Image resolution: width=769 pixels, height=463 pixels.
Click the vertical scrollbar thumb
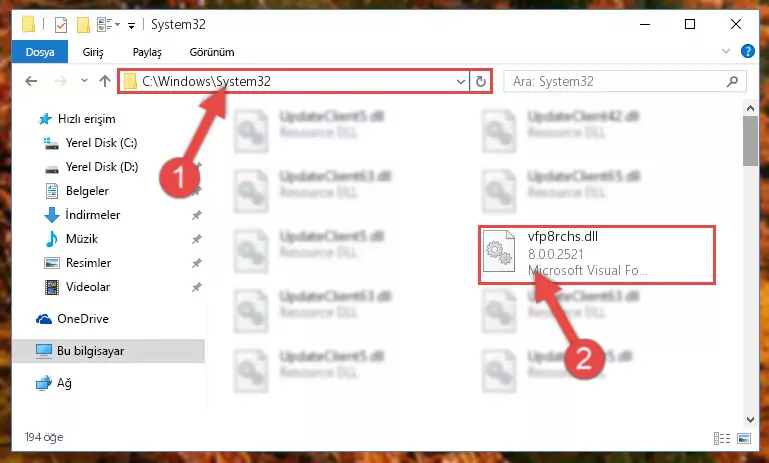coord(750,141)
